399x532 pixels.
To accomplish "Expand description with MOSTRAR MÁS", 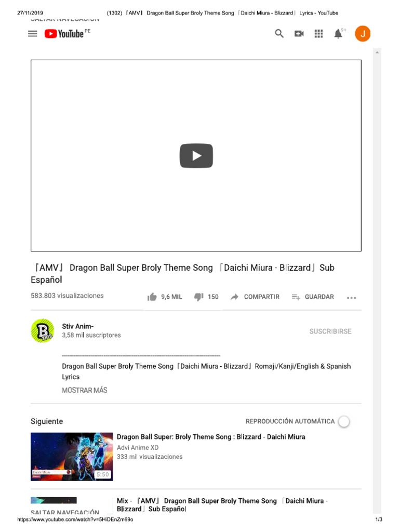I will point(85,390).
